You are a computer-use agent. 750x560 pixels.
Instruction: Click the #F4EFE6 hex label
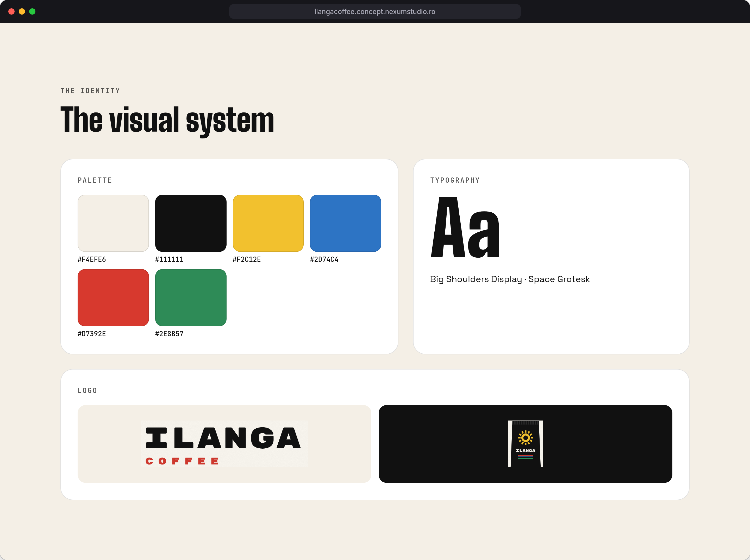point(92,259)
